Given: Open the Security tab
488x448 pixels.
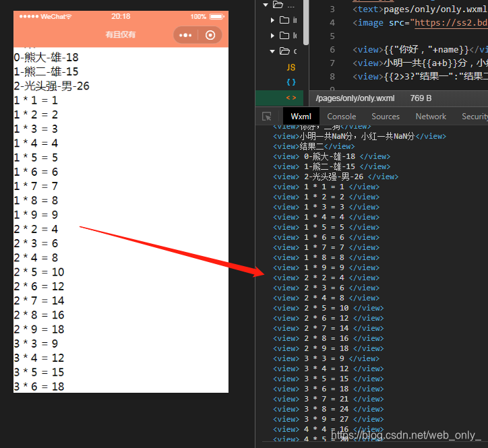Looking at the screenshot, I should [x=475, y=117].
